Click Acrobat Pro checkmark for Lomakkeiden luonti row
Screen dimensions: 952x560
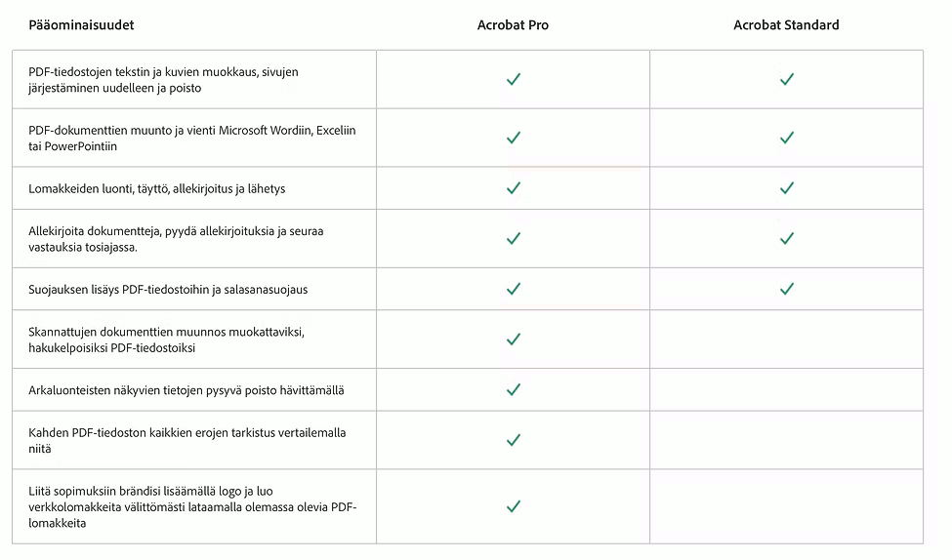(x=513, y=188)
